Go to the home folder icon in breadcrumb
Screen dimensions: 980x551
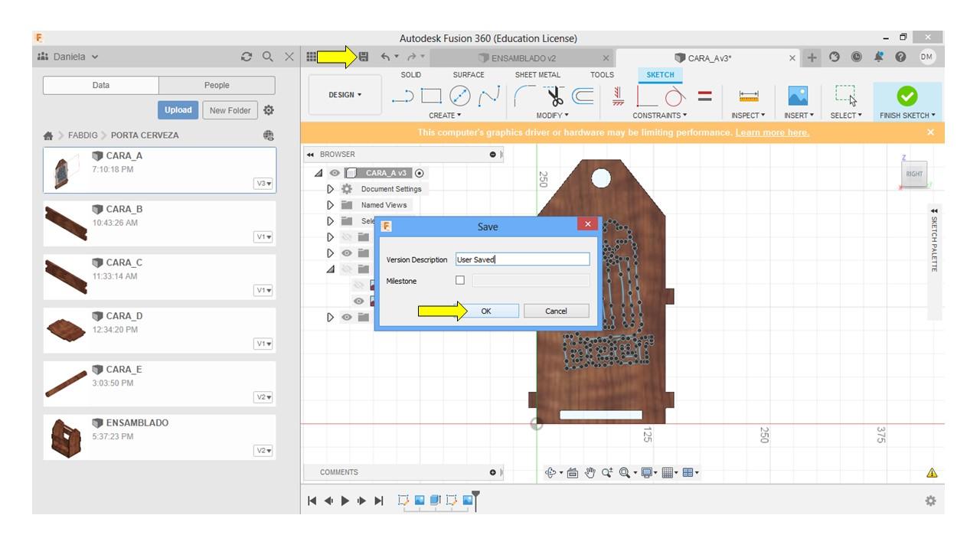(48, 135)
